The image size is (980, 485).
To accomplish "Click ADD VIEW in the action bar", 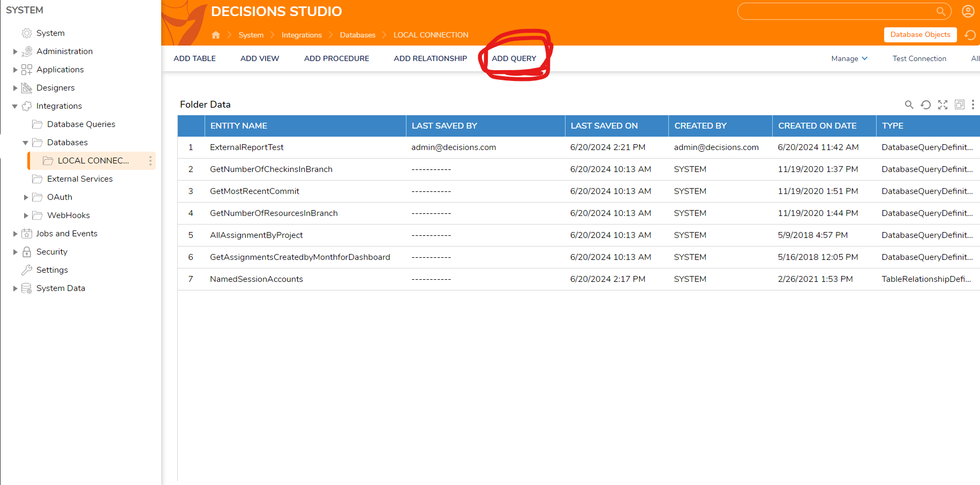I will click(x=260, y=58).
